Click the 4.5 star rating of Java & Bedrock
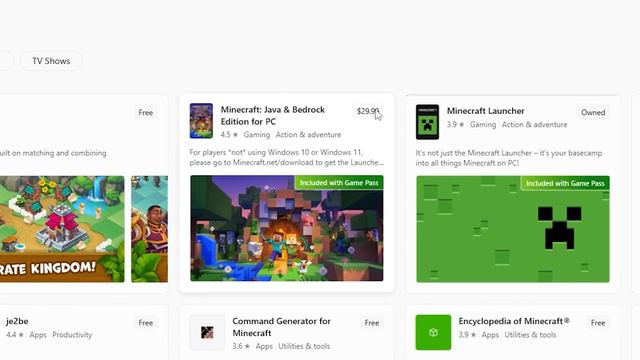This screenshot has width=640, height=360. pyautogui.click(x=229, y=135)
